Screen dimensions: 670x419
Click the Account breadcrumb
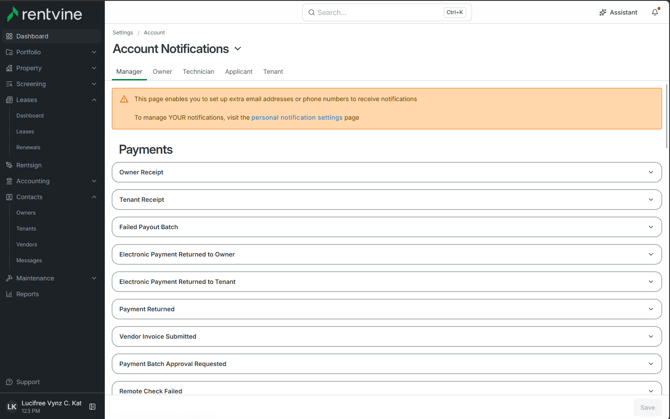click(154, 32)
